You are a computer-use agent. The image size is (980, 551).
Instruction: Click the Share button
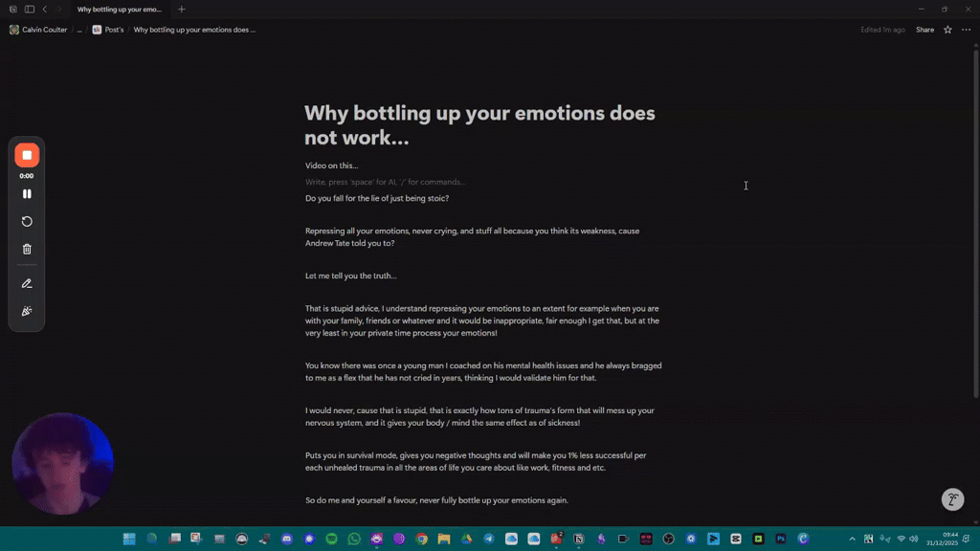[x=924, y=30]
